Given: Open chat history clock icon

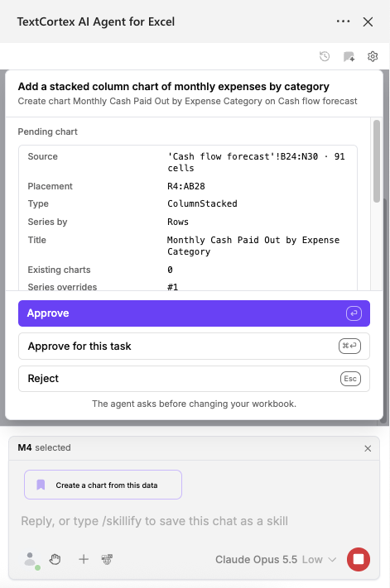Looking at the screenshot, I should tap(325, 56).
